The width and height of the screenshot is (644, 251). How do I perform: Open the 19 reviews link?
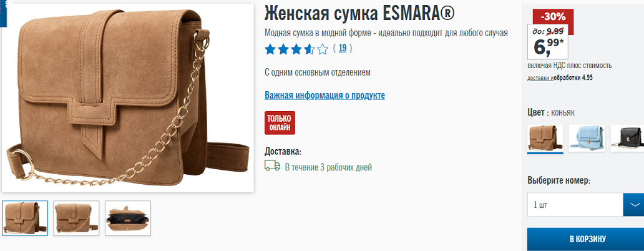[343, 49]
